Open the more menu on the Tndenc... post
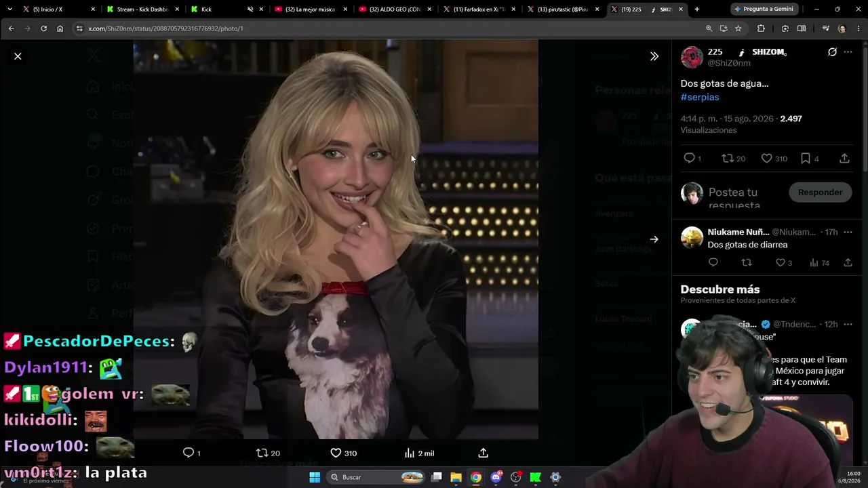This screenshot has height=488, width=868. pos(848,324)
